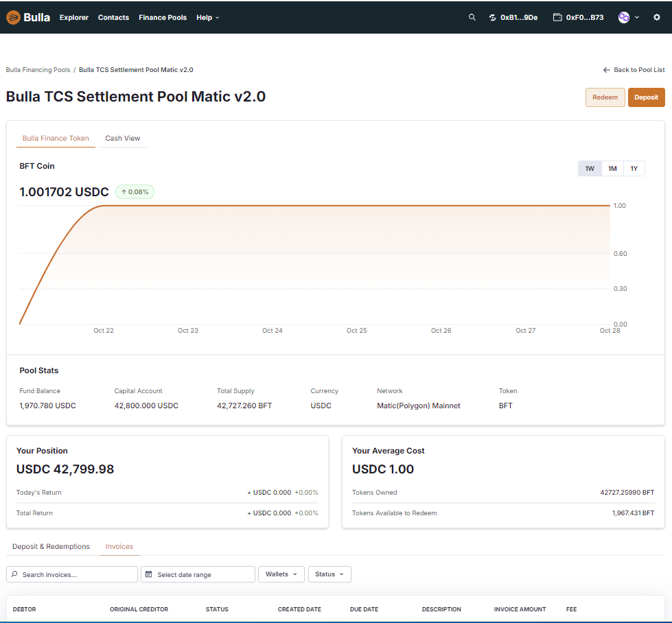Click Tokens Available to Redeem value 1,967.431 BFT
The width and height of the screenshot is (672, 623).
point(633,513)
